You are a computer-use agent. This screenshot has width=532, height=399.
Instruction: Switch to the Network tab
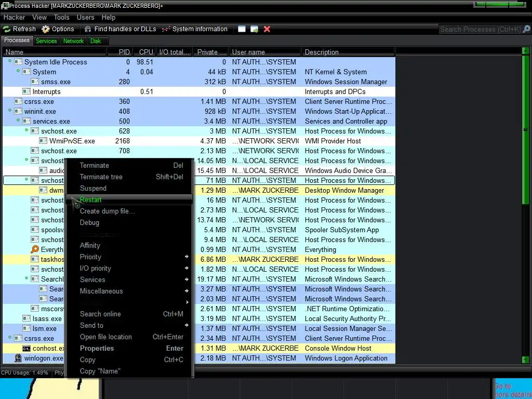click(x=73, y=41)
